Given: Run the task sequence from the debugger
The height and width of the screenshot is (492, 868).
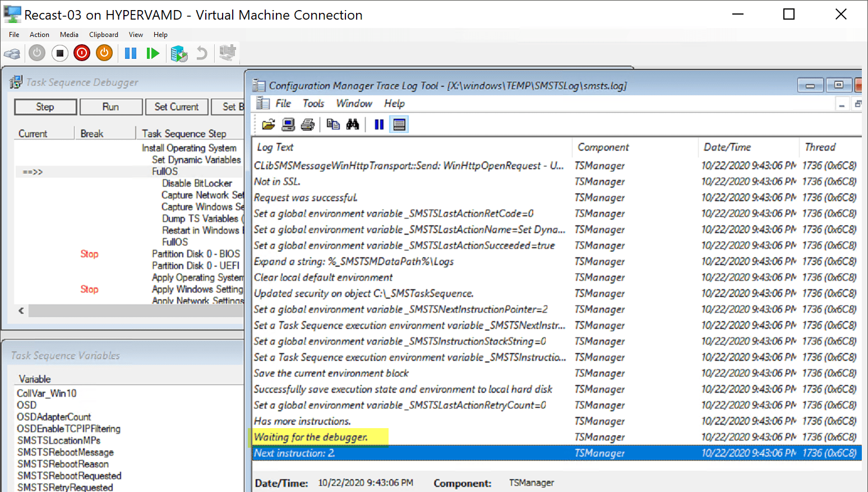Looking at the screenshot, I should click(111, 106).
